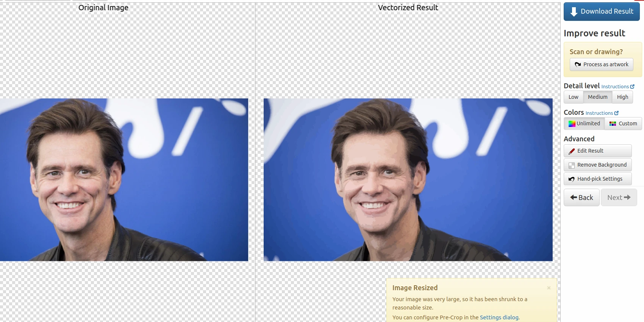Click the Edit Result pen icon

572,151
